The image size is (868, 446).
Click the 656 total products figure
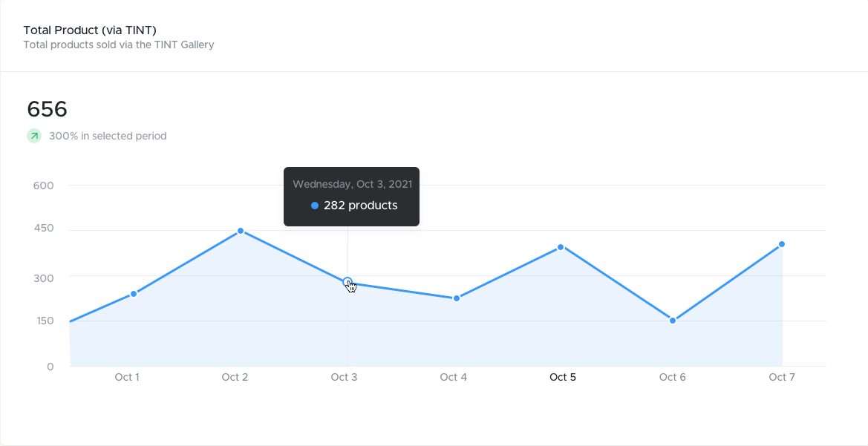pyautogui.click(x=47, y=109)
